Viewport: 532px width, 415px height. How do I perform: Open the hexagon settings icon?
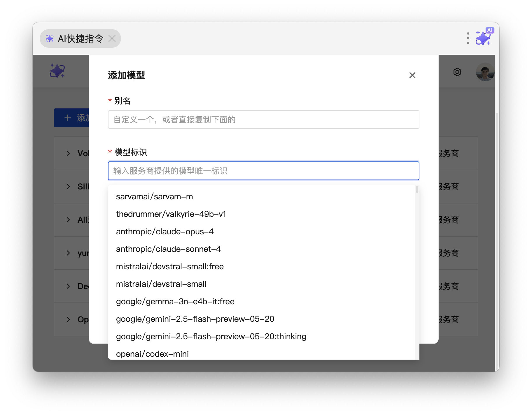click(457, 72)
